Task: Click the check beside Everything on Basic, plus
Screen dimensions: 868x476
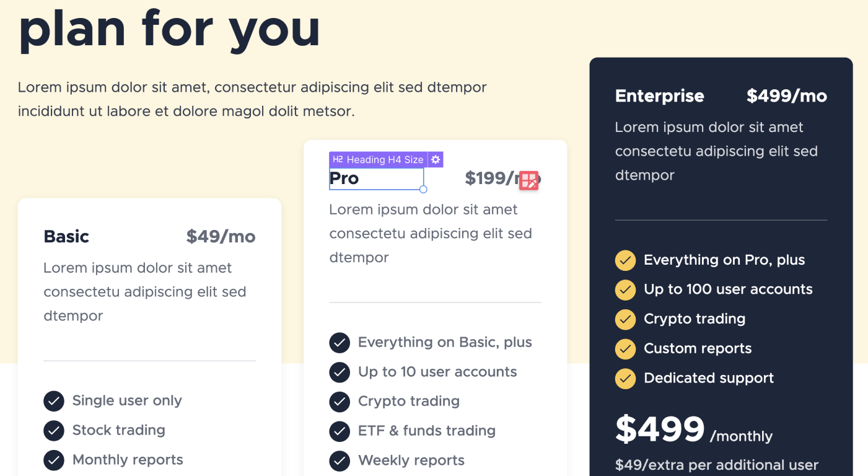Action: click(340, 342)
